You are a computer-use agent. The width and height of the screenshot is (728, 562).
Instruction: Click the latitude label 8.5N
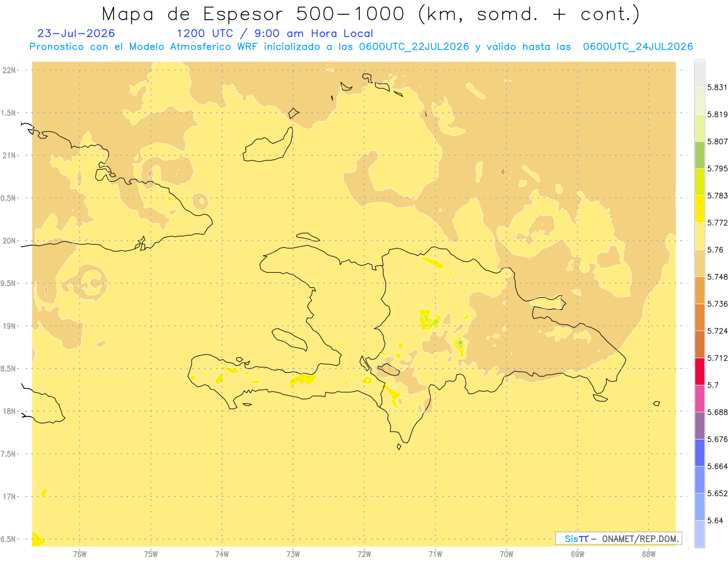[8, 369]
